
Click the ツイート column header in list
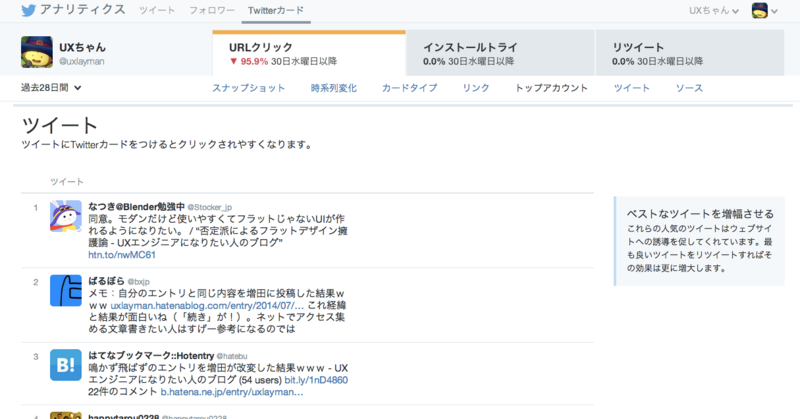[67, 182]
